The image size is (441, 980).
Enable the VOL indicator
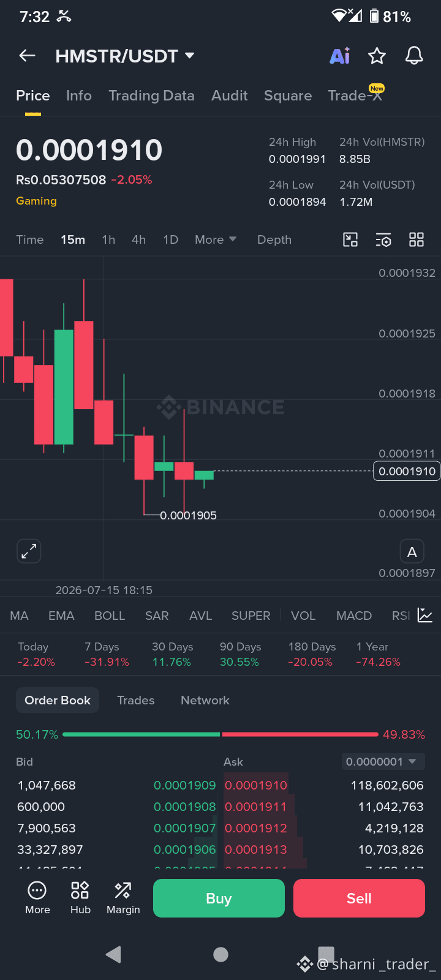[303, 616]
